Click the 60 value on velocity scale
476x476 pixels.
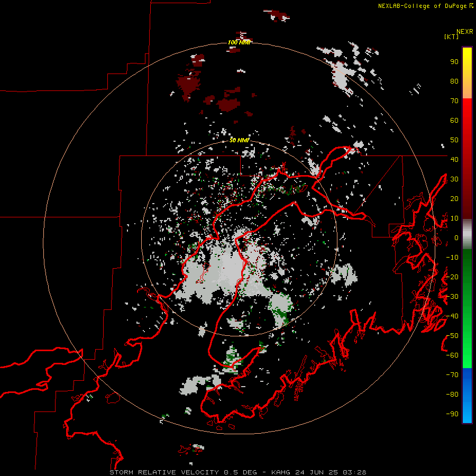(x=454, y=121)
